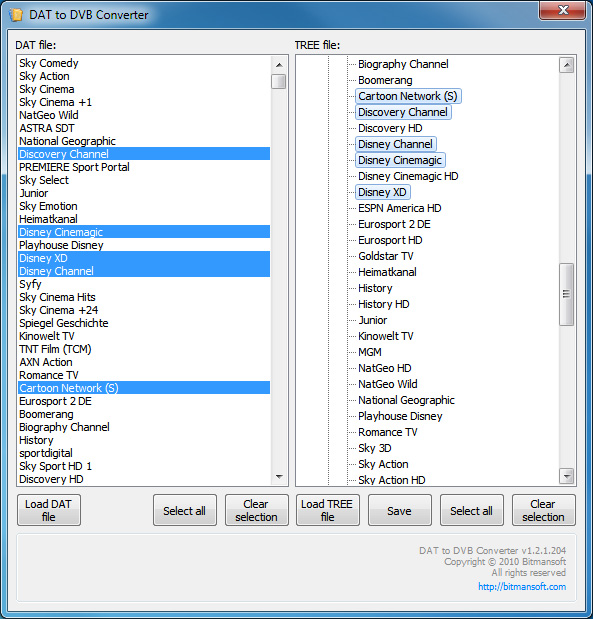Click Select all under the DAT file list
Image resolution: width=593 pixels, height=619 pixels.
(x=184, y=510)
